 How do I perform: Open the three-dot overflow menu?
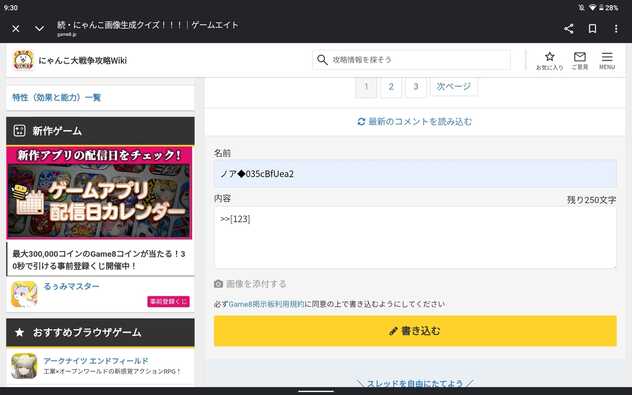[616, 29]
